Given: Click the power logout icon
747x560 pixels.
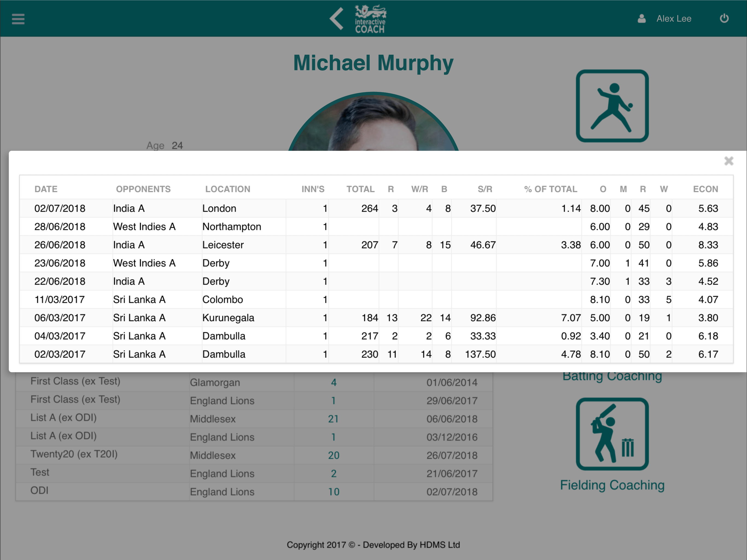Looking at the screenshot, I should click(724, 18).
